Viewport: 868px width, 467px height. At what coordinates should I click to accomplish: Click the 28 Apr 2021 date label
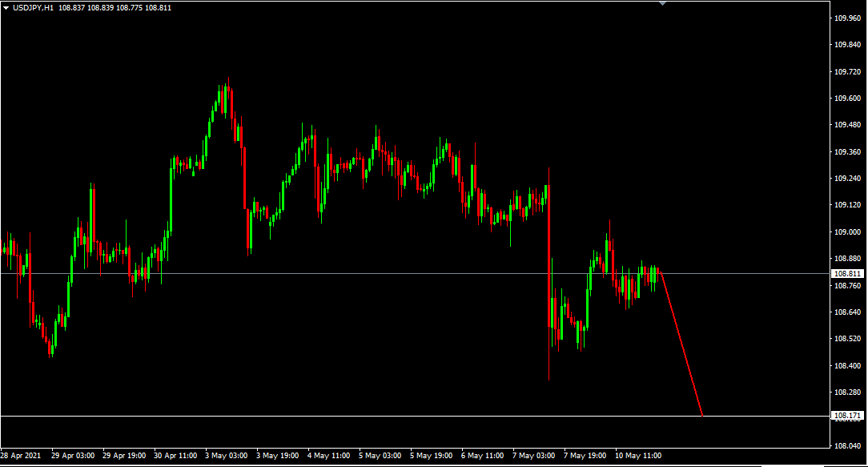[x=21, y=456]
